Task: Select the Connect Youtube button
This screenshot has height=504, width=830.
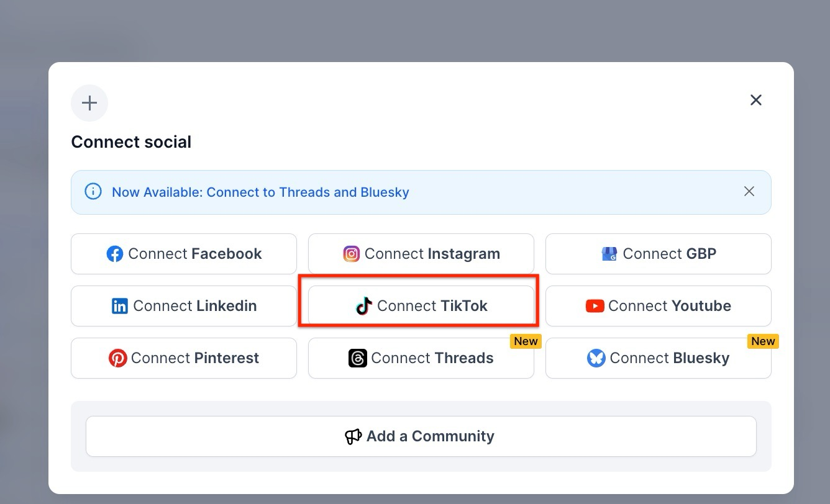Action: pos(659,306)
